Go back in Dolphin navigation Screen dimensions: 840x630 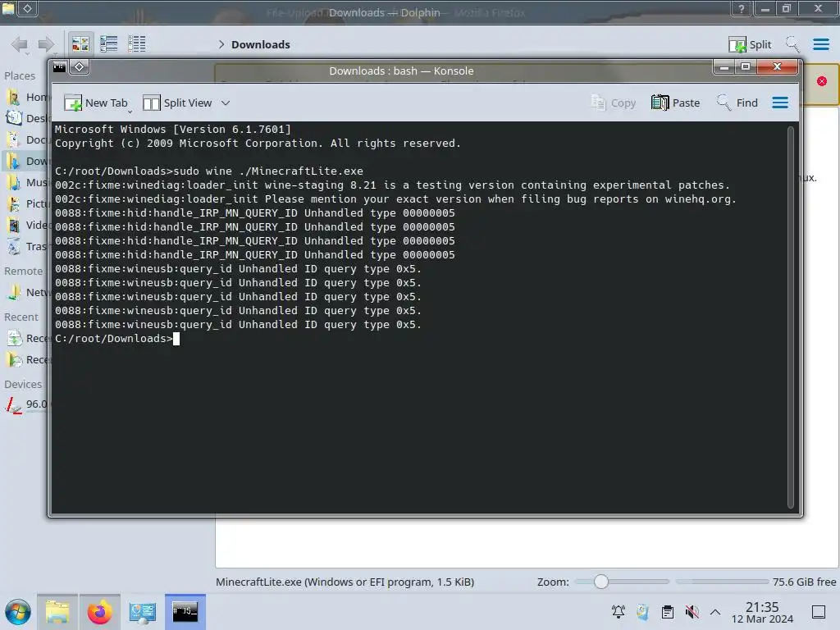(x=21, y=44)
